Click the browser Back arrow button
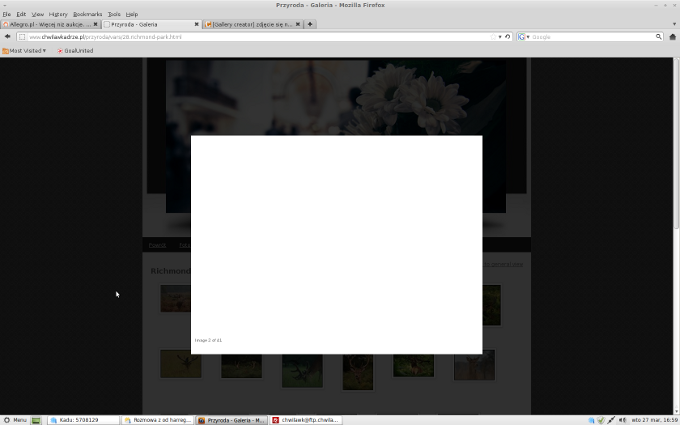Image resolution: width=680 pixels, height=425 pixels. (x=7, y=37)
